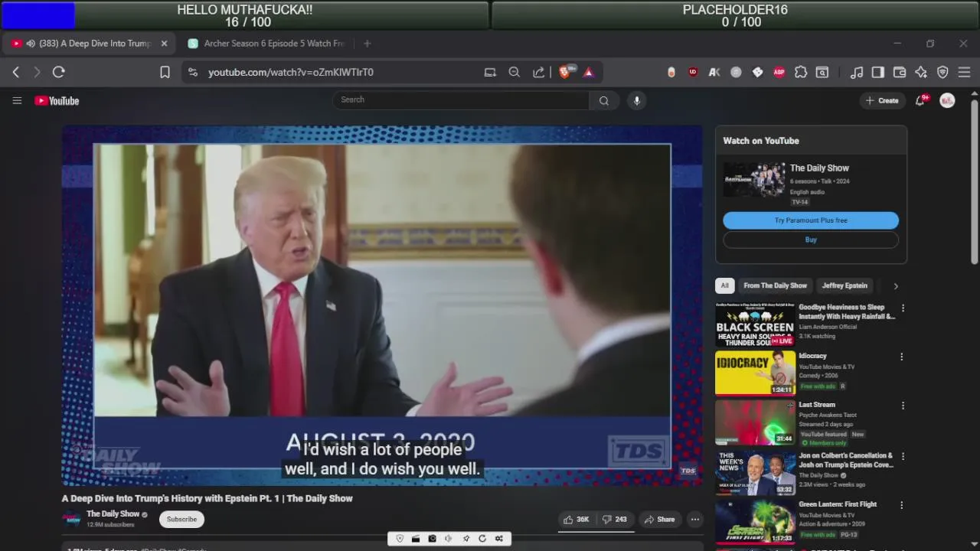Click refresh icon in floating toolbar
This screenshot has width=980, height=551.
tap(482, 539)
